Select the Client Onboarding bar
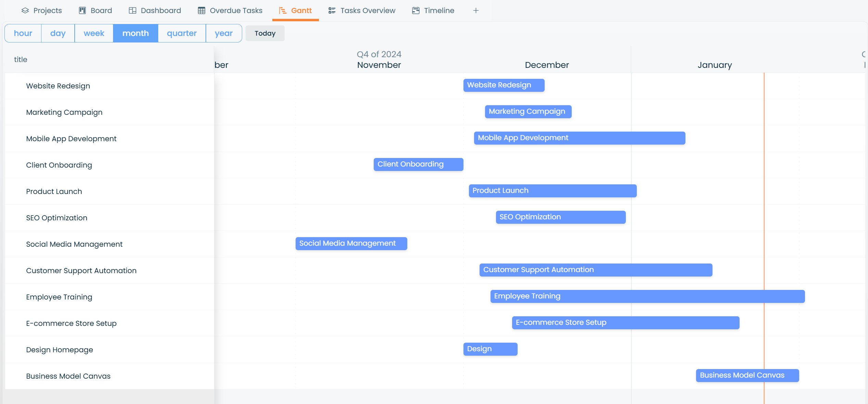 pos(419,164)
